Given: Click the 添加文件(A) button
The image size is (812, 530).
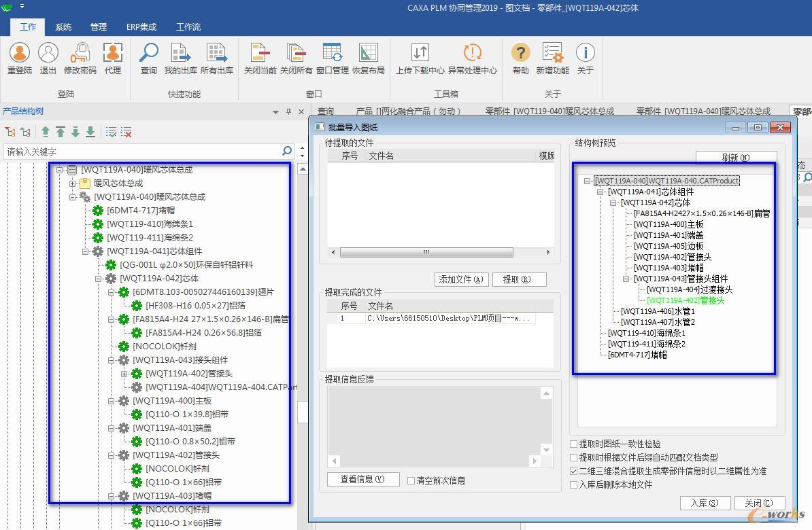Looking at the screenshot, I should (x=461, y=279).
